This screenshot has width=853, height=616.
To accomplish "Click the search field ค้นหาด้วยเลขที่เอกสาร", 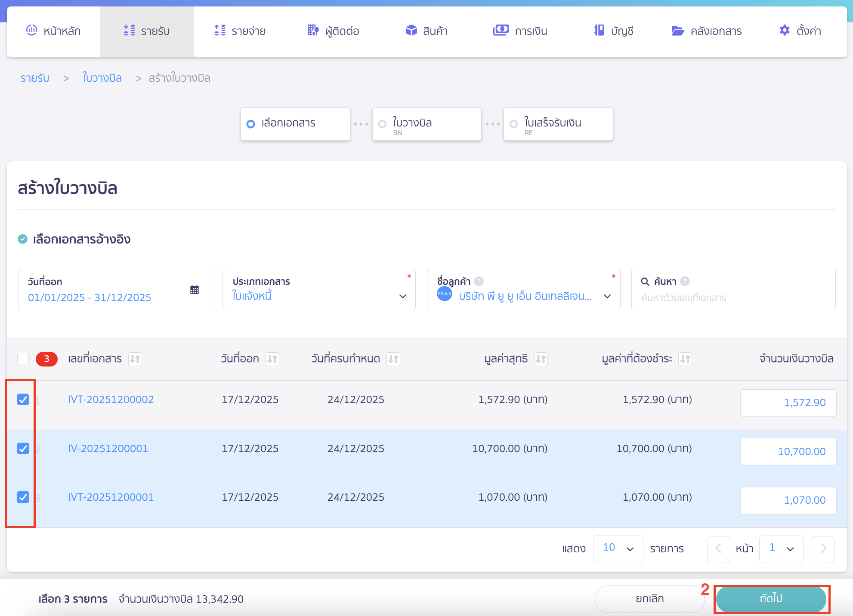I will pos(732,297).
